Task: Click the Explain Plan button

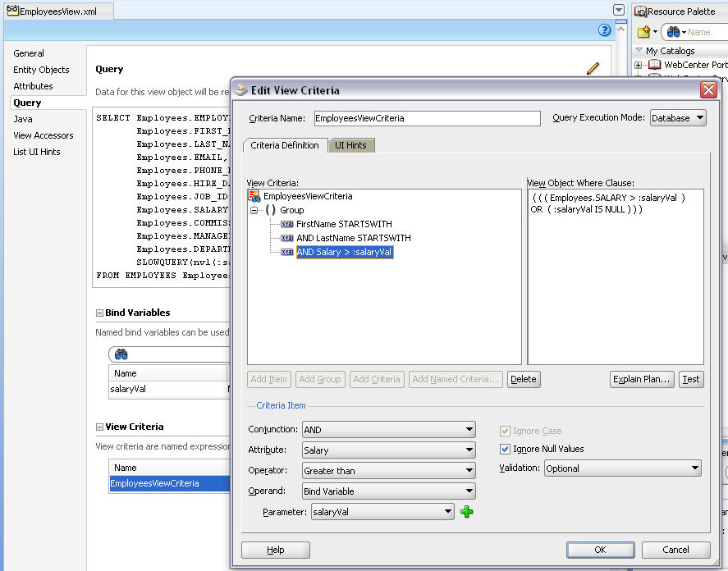Action: coord(642,379)
